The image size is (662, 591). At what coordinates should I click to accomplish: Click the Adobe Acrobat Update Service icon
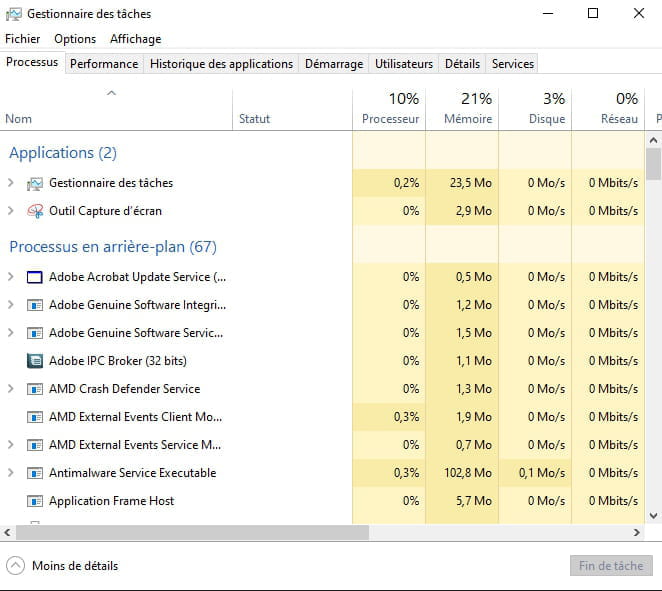(35, 277)
